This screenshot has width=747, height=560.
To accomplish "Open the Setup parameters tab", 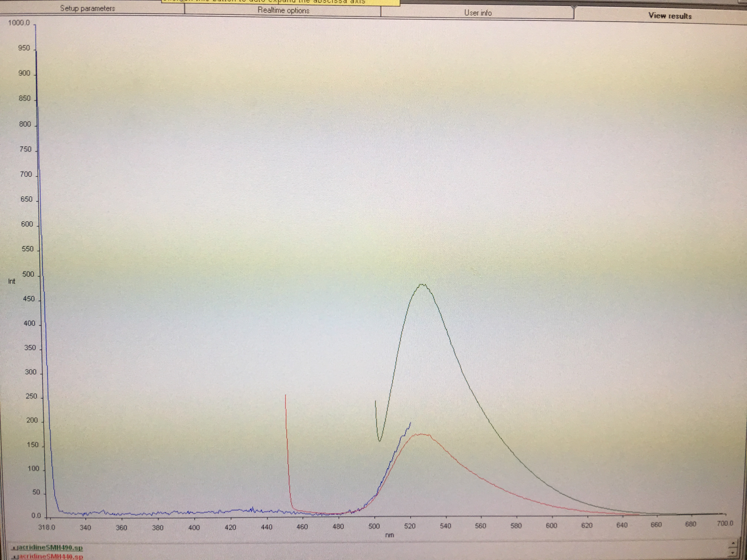I will pyautogui.click(x=87, y=9).
